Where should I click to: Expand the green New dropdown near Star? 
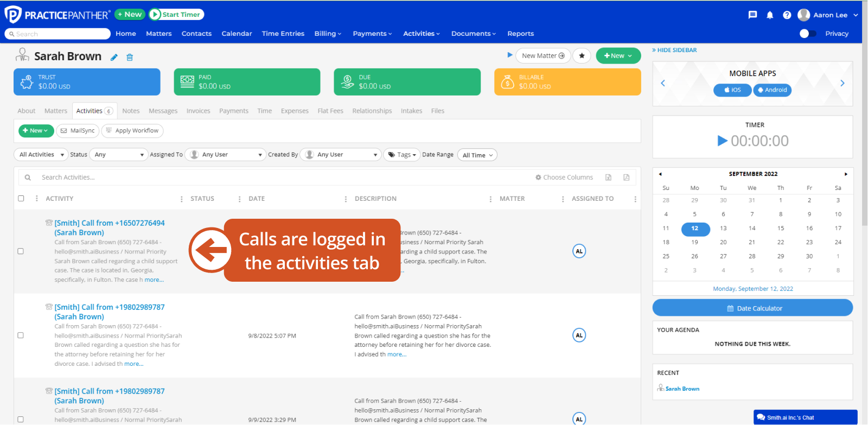(x=618, y=55)
